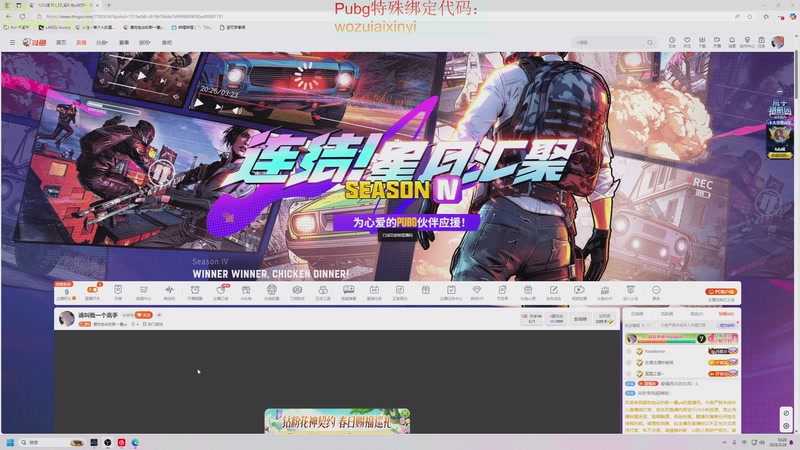The image size is (800, 450).
Task: Close the 春日赐福巡礼 ad banner
Action: click(x=405, y=413)
